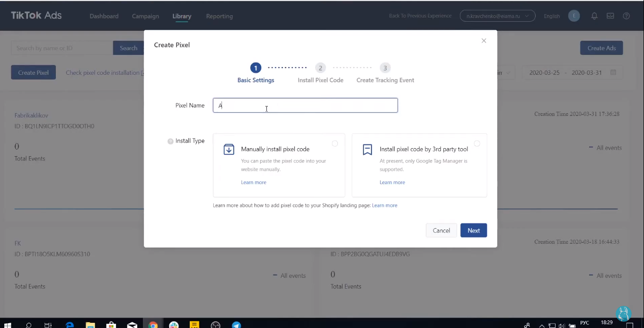This screenshot has height=328, width=644.
Task: Click into the Pixel Name field
Action: click(305, 106)
